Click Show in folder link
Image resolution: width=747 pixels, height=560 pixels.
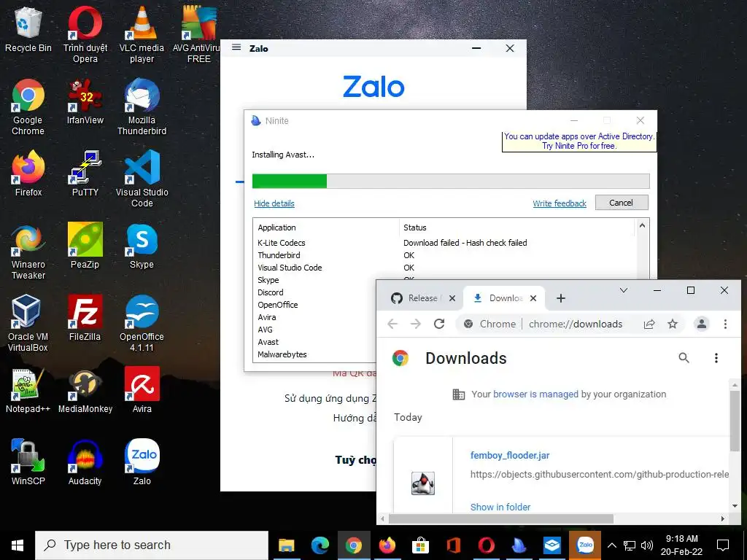(x=500, y=507)
